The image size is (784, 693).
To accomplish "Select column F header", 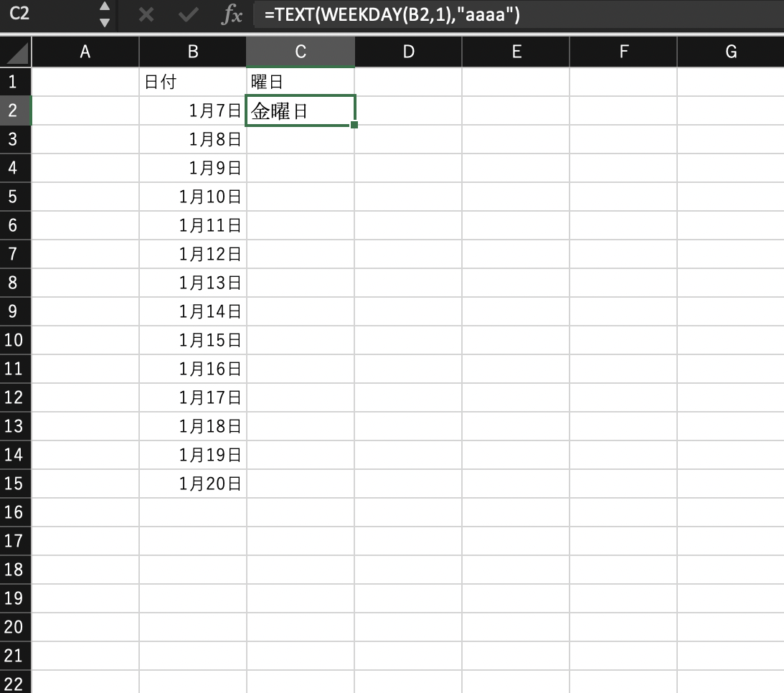I will (x=623, y=52).
